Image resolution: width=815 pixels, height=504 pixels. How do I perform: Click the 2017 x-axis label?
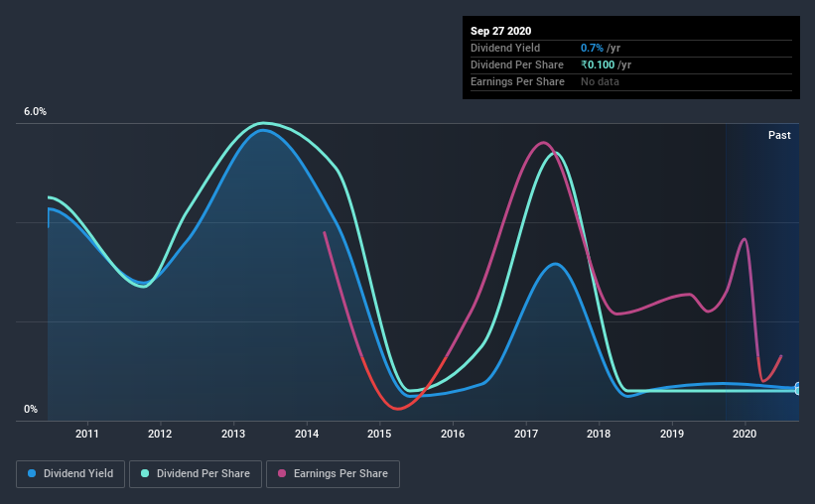[x=526, y=434]
